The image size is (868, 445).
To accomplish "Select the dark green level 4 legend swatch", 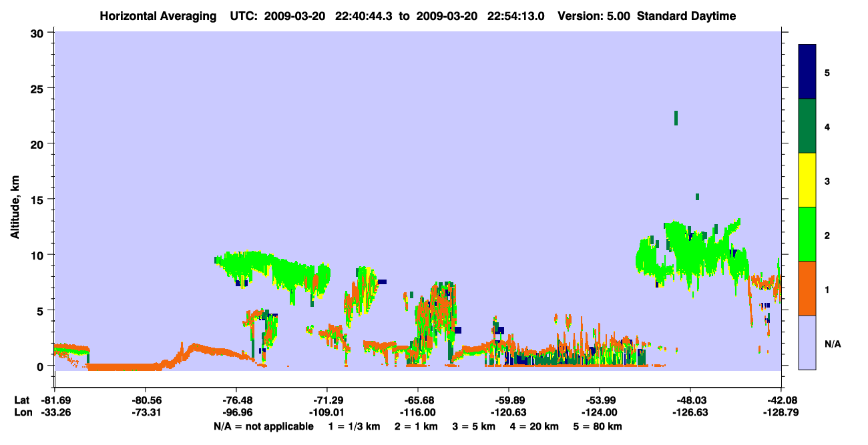I will click(807, 126).
